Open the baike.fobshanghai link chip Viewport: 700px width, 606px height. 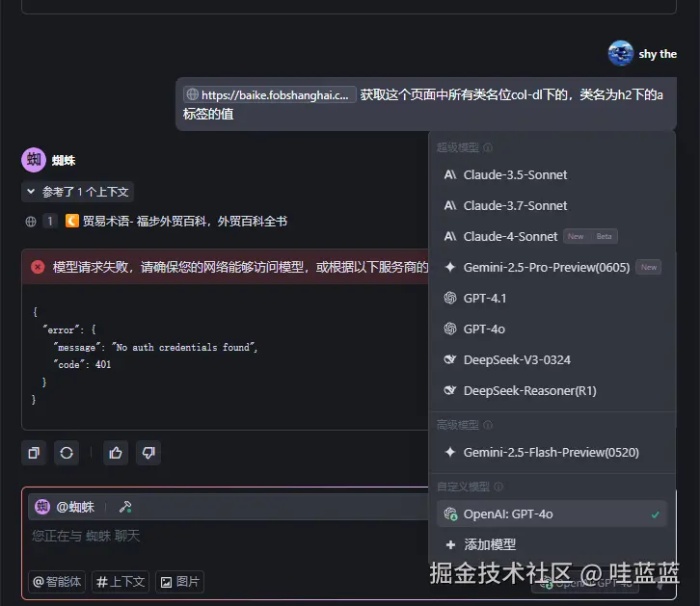pyautogui.click(x=270, y=95)
